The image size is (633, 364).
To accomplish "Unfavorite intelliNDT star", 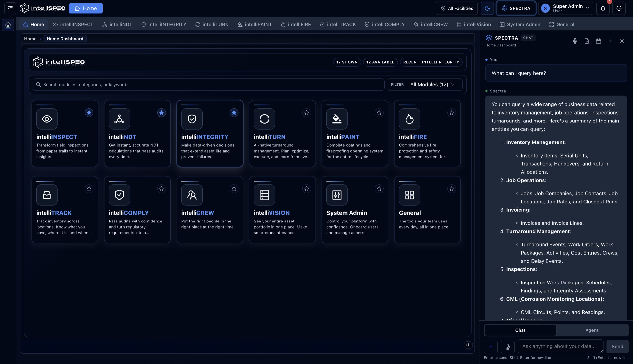I will click(x=161, y=113).
